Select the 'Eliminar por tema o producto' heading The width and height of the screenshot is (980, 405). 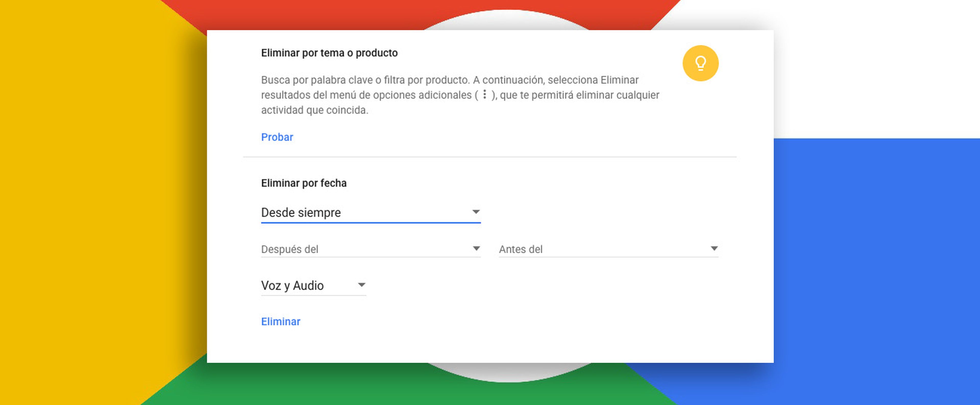[x=329, y=53]
